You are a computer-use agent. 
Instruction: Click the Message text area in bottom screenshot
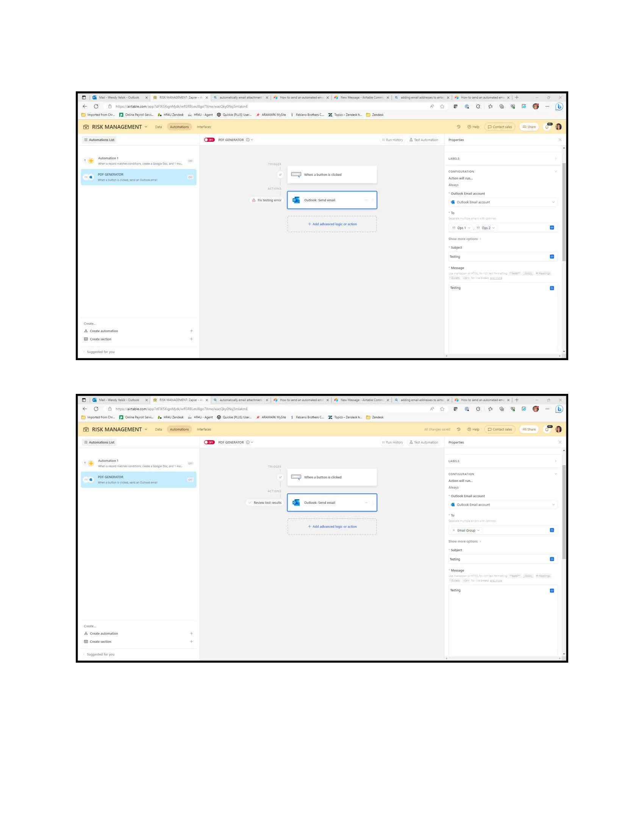pyautogui.click(x=503, y=621)
